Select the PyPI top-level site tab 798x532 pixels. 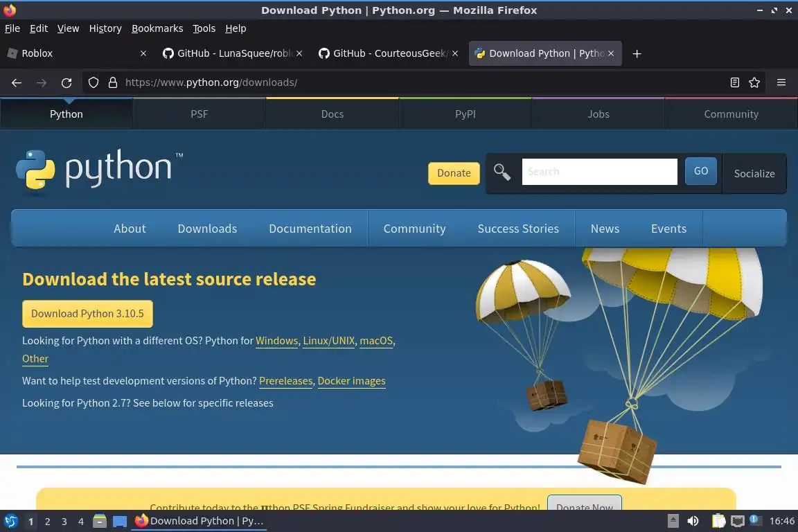[x=465, y=114]
